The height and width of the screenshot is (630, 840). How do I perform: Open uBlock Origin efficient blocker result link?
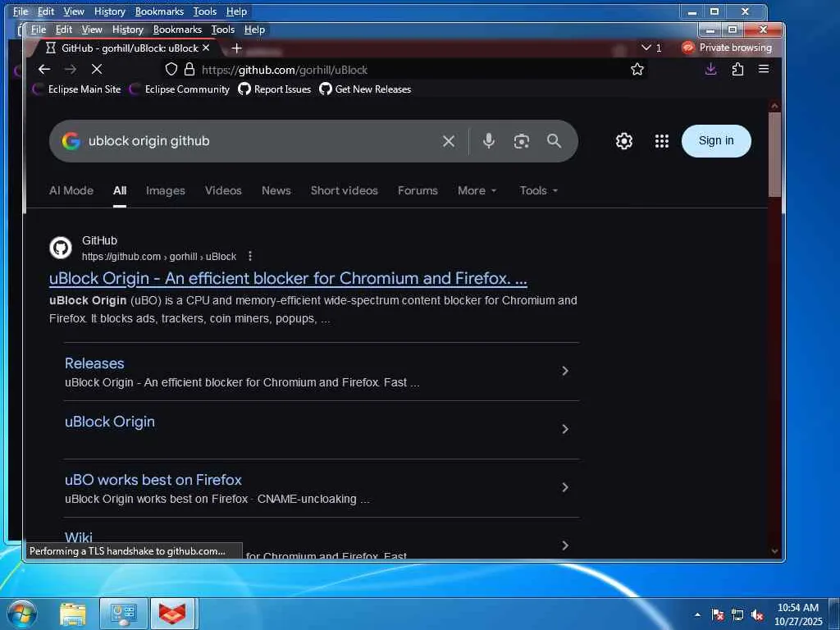click(288, 279)
